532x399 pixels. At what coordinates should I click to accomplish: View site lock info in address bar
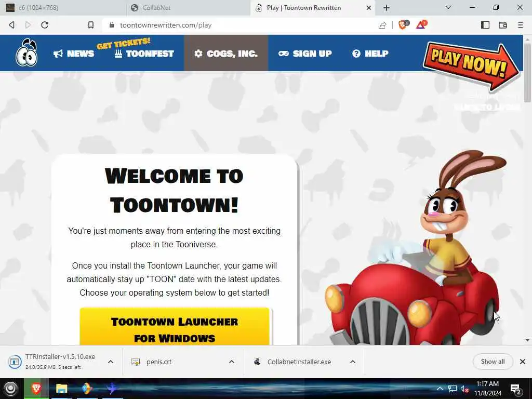[112, 25]
